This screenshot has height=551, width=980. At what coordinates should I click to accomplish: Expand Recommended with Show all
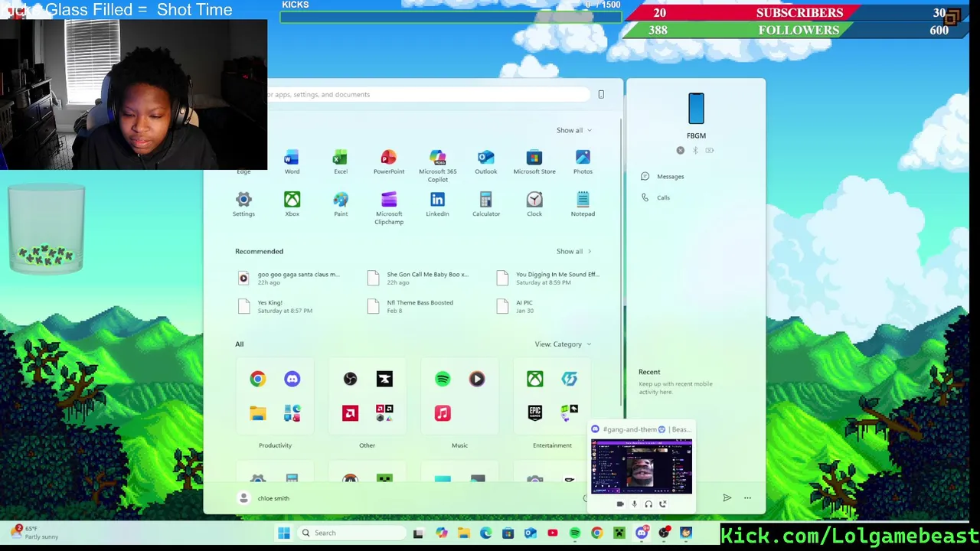click(x=573, y=251)
